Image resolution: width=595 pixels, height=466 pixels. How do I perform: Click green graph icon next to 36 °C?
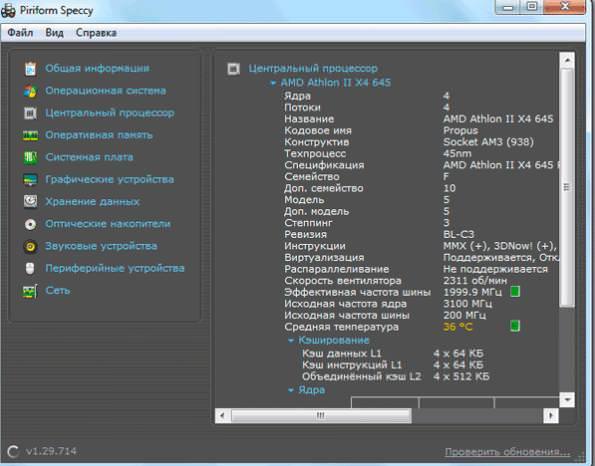pos(515,326)
